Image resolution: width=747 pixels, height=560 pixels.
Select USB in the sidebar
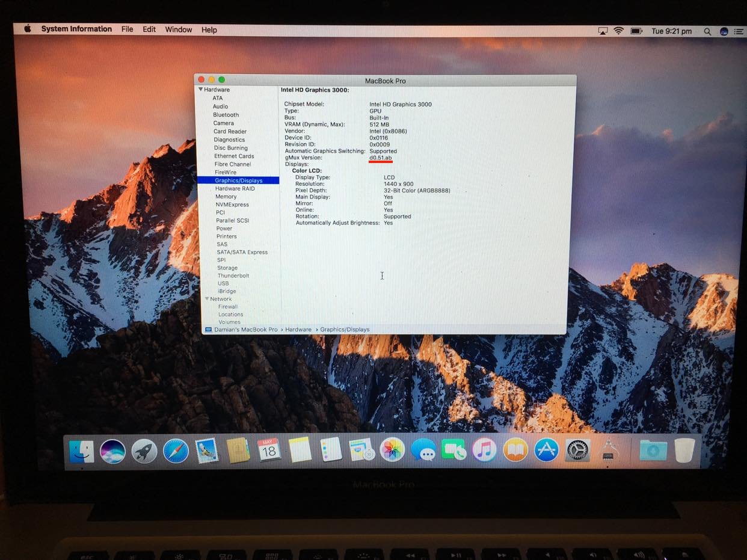(x=223, y=283)
